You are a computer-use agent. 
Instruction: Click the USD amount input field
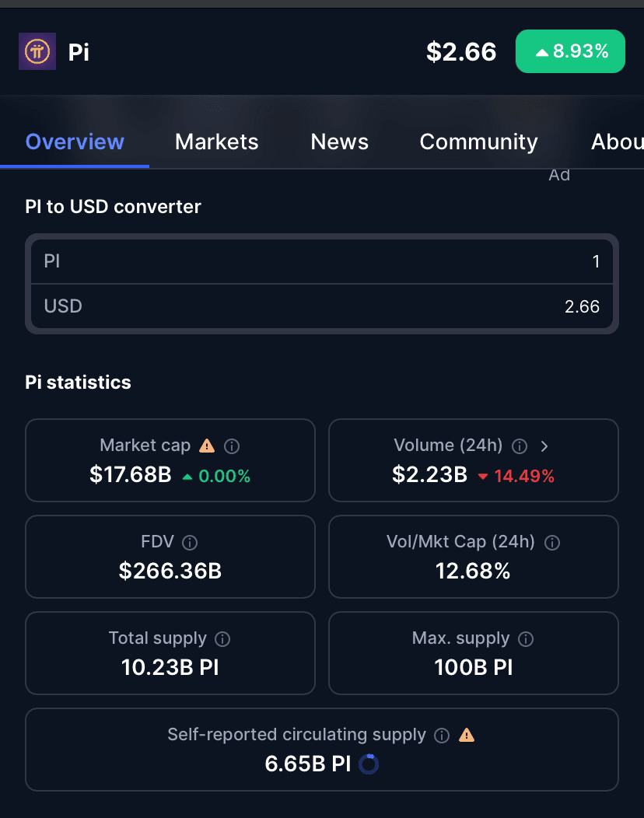click(x=322, y=306)
